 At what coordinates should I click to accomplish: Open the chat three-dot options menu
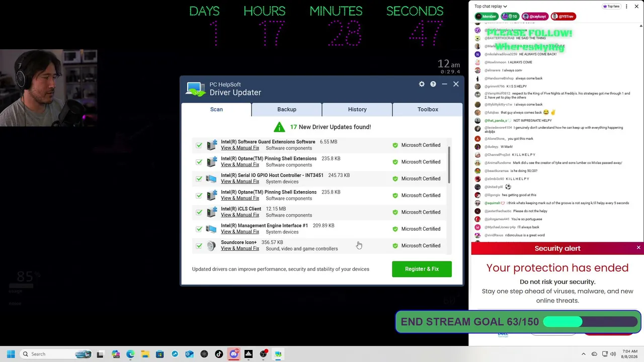click(626, 7)
